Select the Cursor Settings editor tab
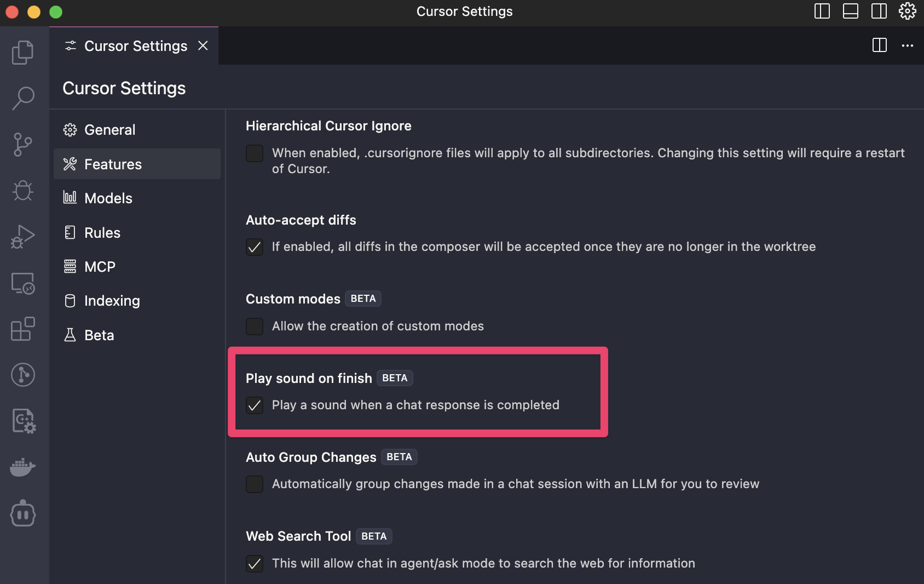Viewport: 924px width, 584px height. (x=134, y=46)
